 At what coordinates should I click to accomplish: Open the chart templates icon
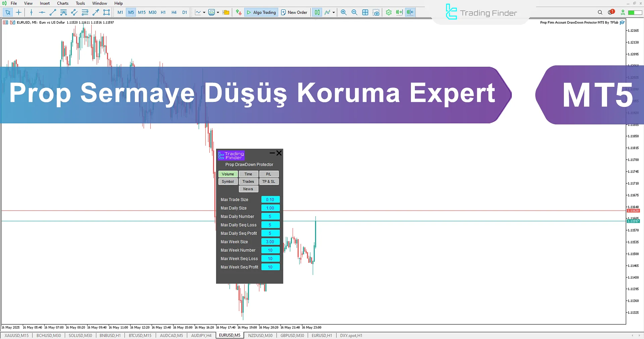point(212,12)
